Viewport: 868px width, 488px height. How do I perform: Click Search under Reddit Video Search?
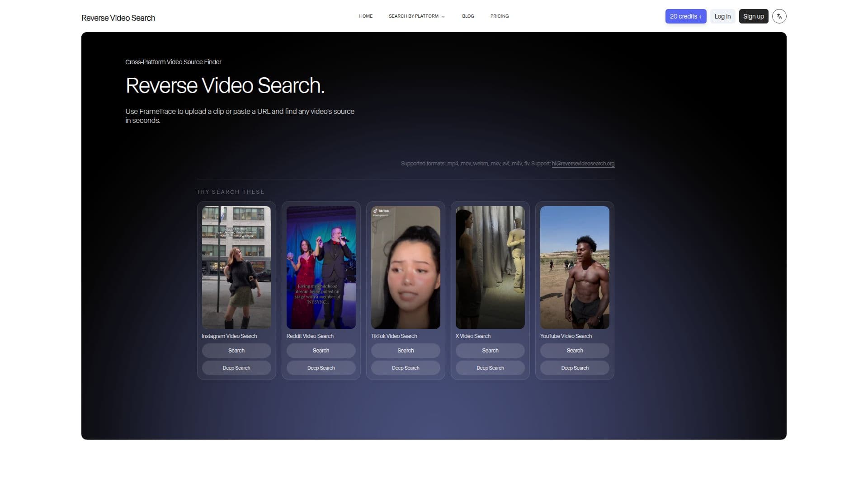coord(321,351)
